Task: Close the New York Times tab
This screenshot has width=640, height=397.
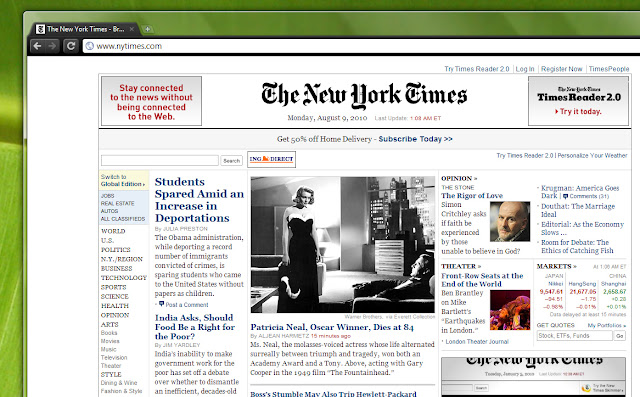Action: pyautogui.click(x=132, y=29)
